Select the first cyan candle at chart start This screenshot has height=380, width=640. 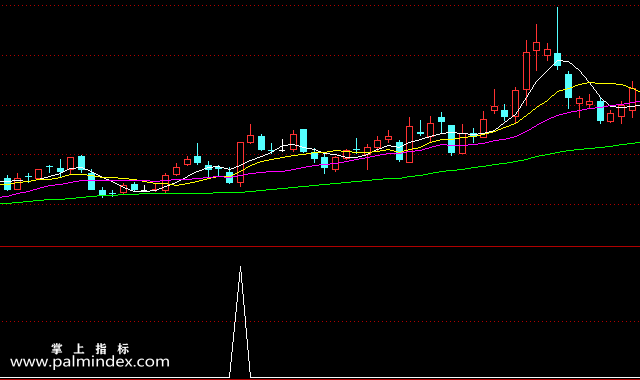(x=7, y=184)
